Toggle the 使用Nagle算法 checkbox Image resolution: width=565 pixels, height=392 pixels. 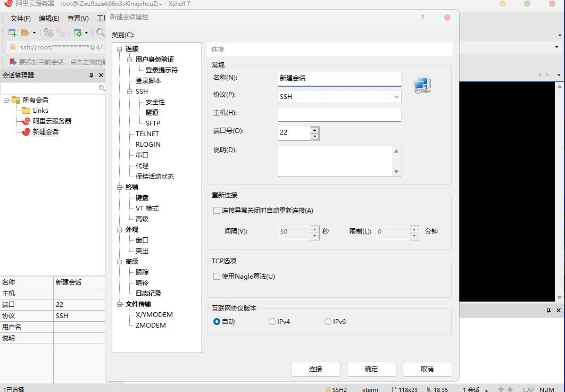[x=217, y=277]
